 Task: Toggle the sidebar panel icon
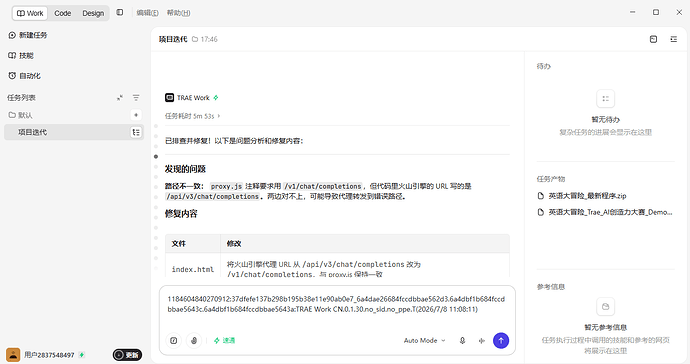[120, 12]
